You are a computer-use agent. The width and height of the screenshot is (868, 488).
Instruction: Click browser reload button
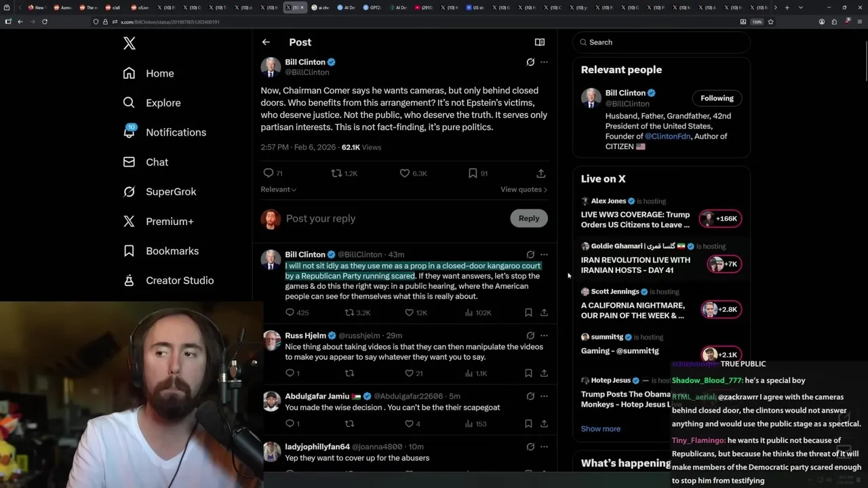click(x=45, y=22)
